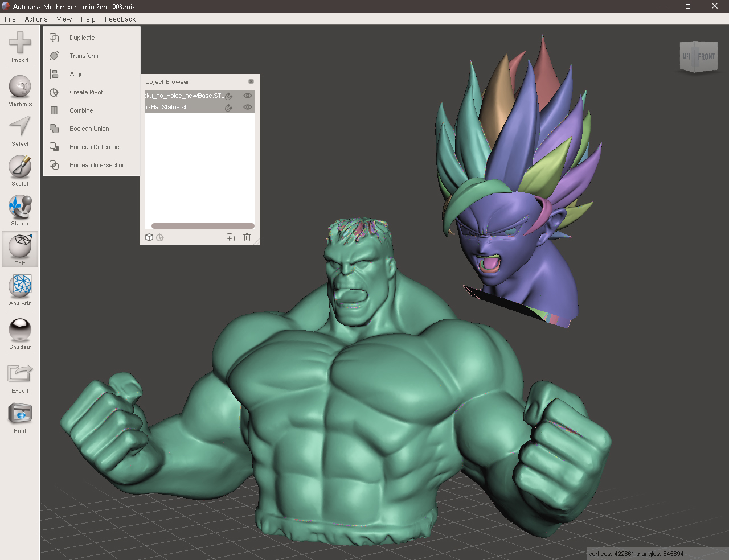This screenshot has height=560, width=729.
Task: Delete selected object with trash icon
Action: [x=247, y=237]
